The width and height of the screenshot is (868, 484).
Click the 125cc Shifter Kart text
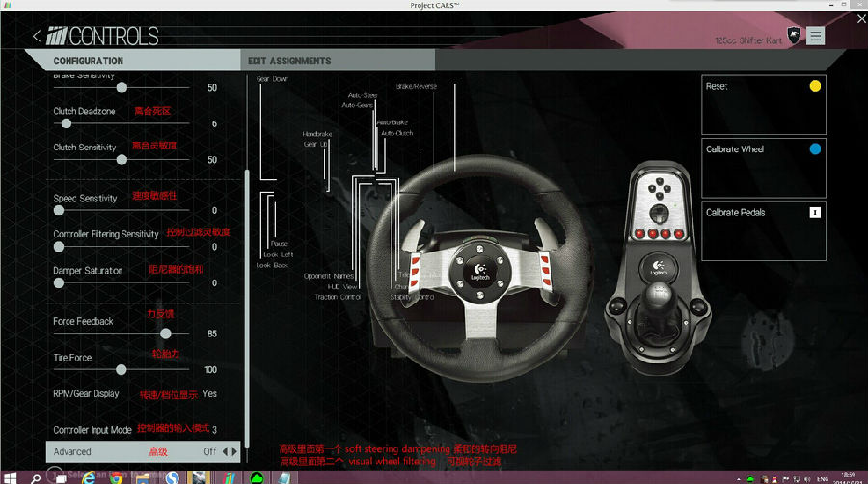click(748, 40)
